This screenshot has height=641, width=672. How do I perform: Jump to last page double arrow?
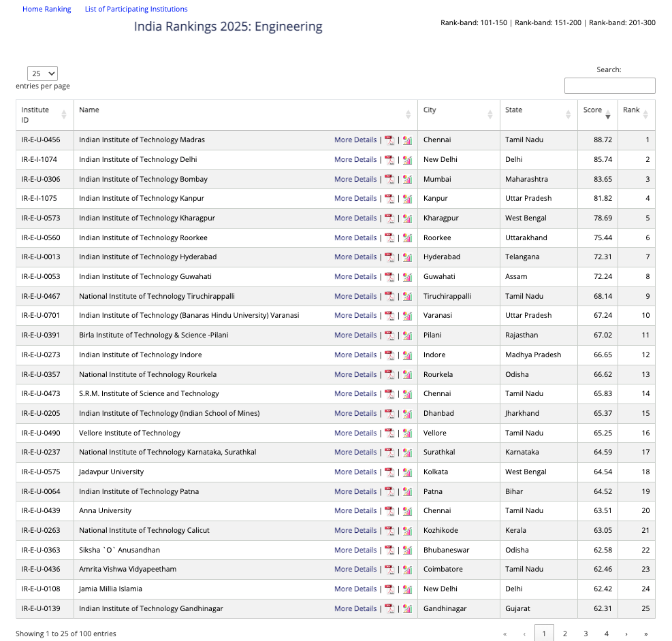click(646, 634)
